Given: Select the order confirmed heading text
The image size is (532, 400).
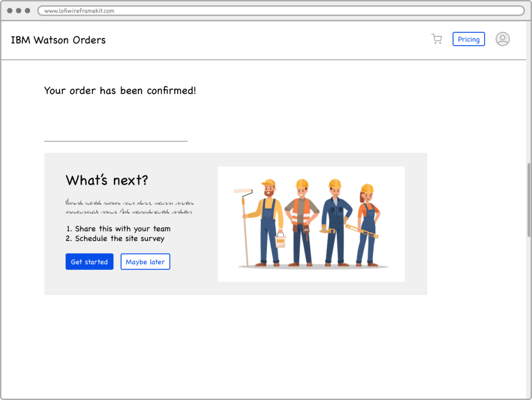Looking at the screenshot, I should 120,90.
